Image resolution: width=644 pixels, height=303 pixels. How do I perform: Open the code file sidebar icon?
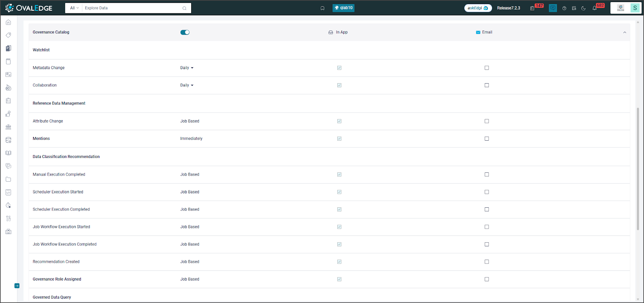8,192
